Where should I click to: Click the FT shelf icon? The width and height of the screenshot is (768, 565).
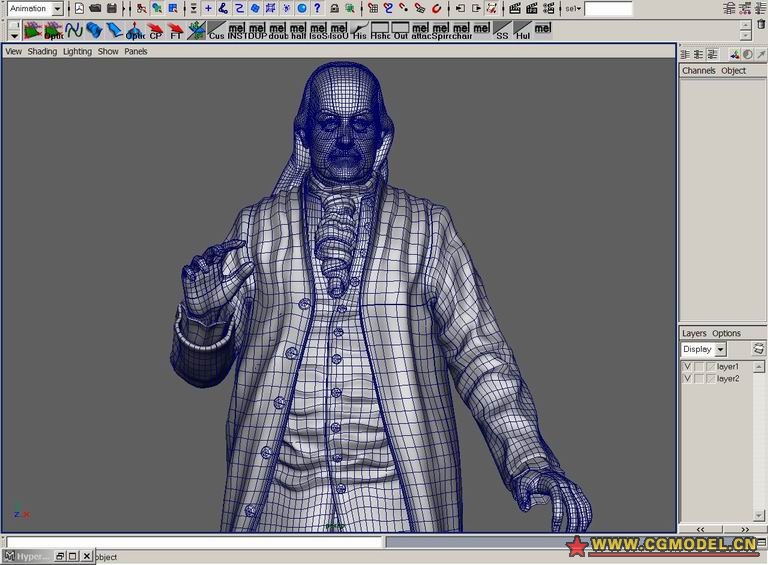click(176, 30)
